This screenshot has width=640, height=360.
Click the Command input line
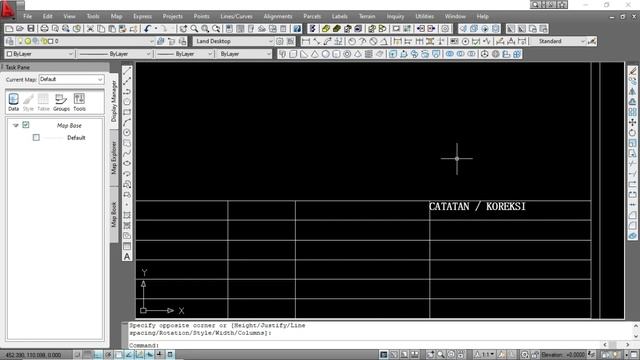(x=365, y=345)
